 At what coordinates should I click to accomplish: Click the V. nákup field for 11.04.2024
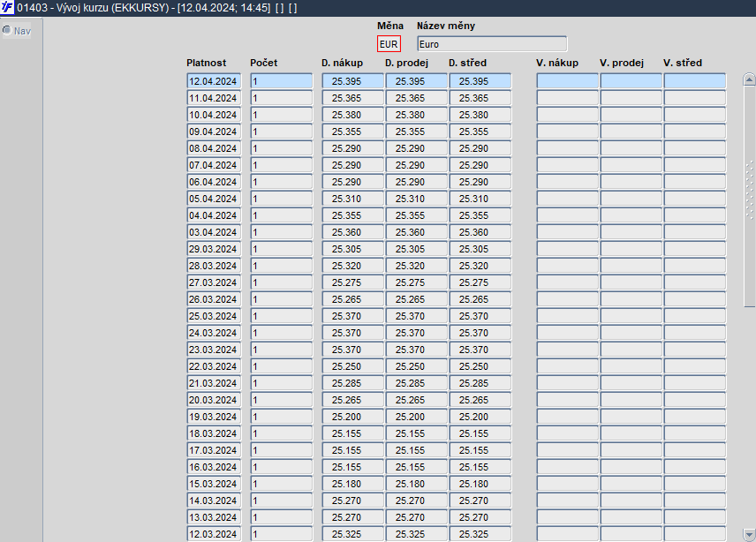568,98
